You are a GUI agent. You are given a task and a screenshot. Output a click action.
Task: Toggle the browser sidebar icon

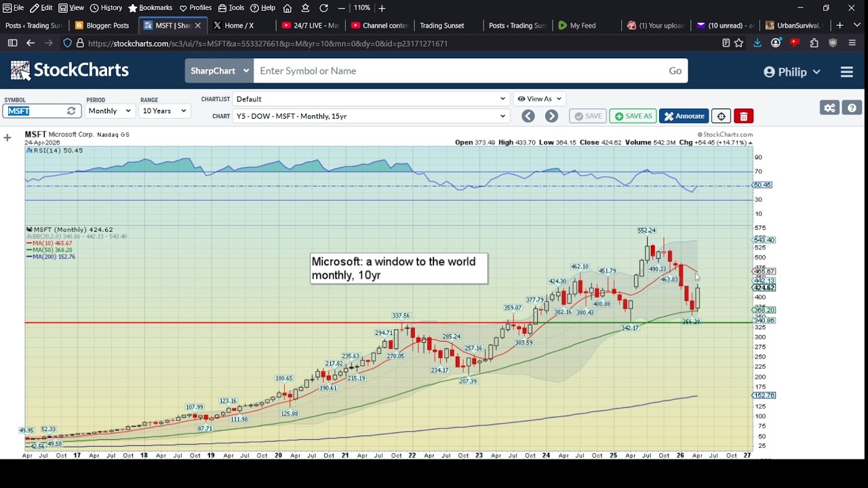(x=12, y=43)
